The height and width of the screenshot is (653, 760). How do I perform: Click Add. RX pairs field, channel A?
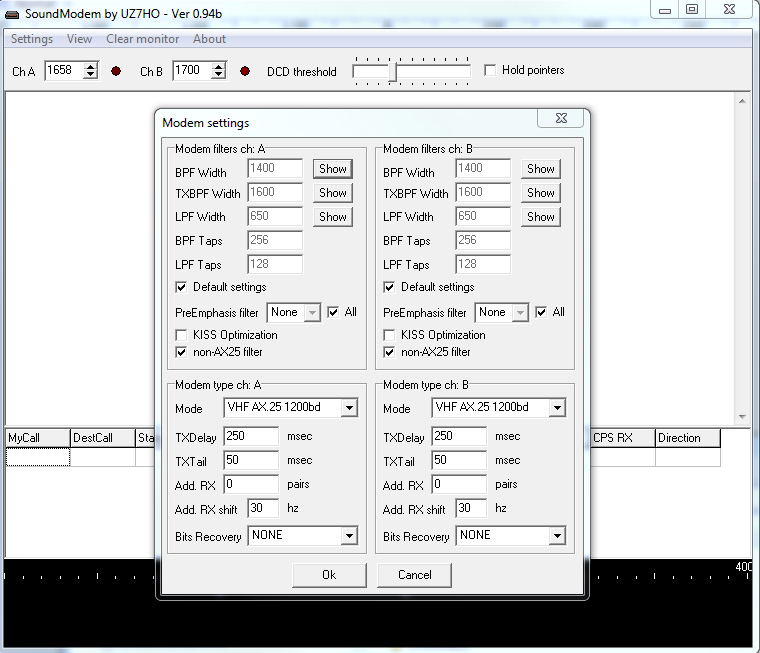coord(251,484)
